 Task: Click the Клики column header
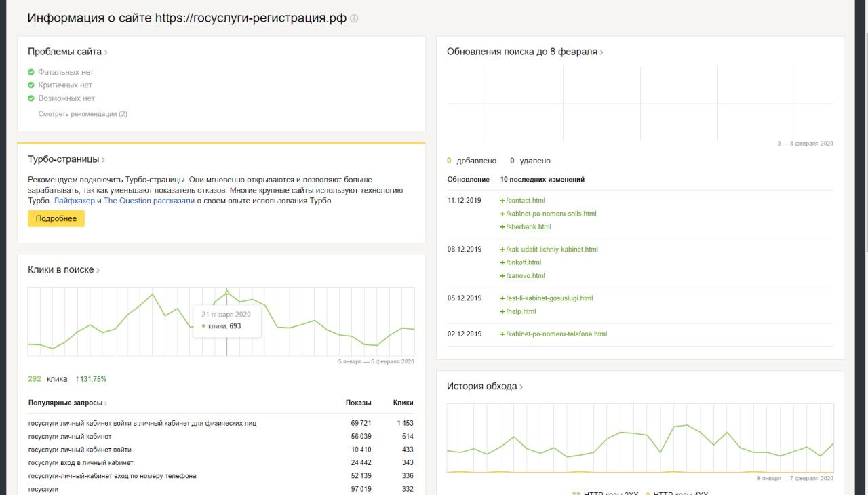point(403,403)
